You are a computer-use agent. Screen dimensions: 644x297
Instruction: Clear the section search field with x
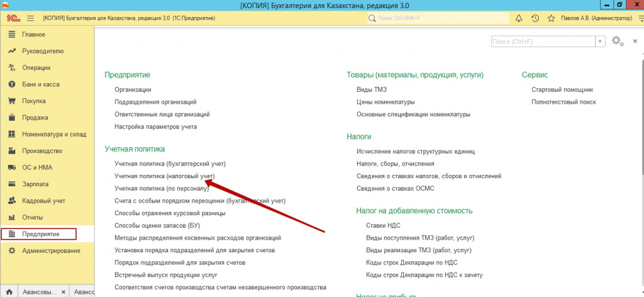600,42
